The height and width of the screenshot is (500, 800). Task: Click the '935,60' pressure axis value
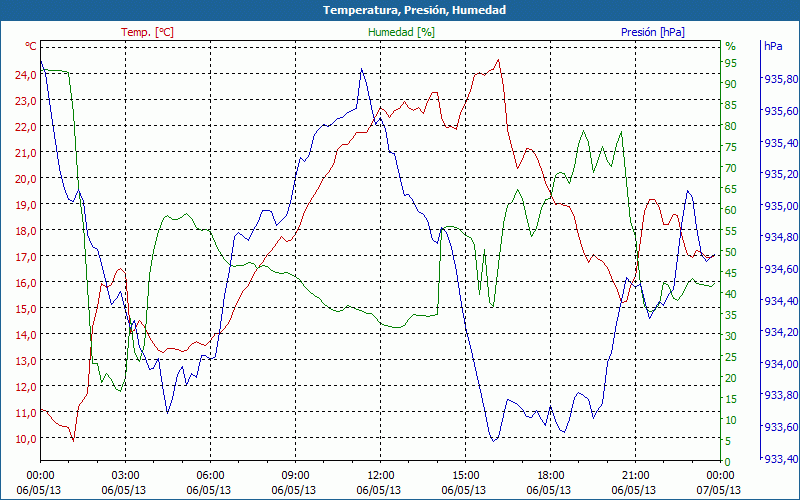pos(781,111)
